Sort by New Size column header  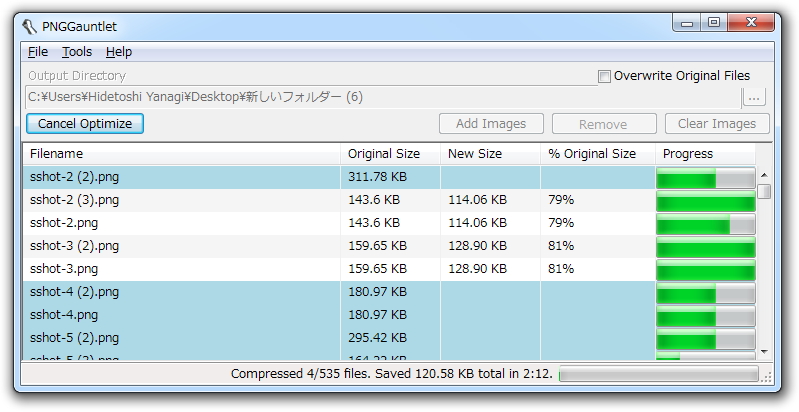pyautogui.click(x=490, y=154)
